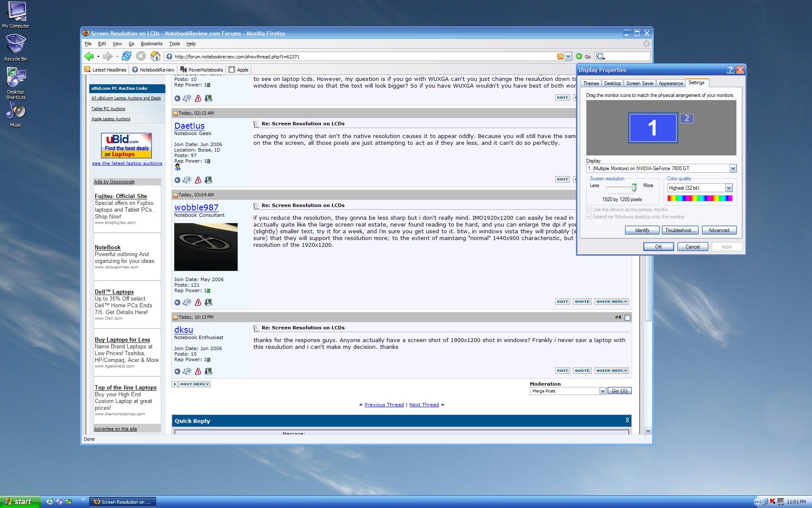This screenshot has height=508, width=812.
Task: Click Quick Reply button on wobble987 post
Action: [612, 302]
